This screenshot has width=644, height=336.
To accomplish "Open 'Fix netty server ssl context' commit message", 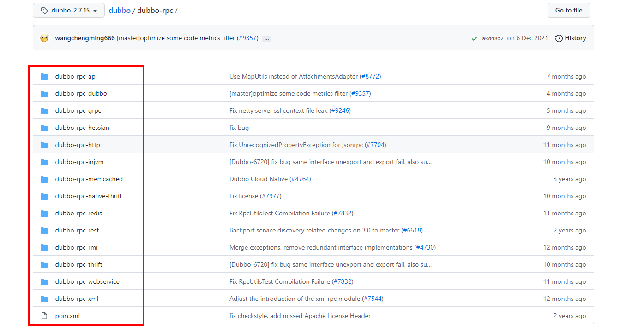I will click(x=278, y=110).
